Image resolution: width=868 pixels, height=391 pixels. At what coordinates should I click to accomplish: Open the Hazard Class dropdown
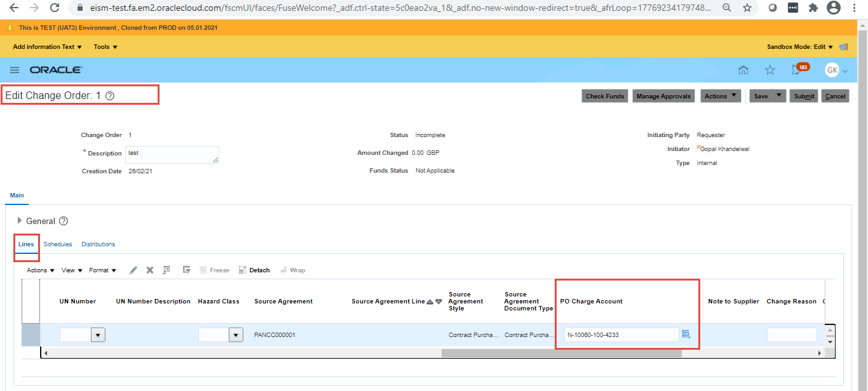click(x=236, y=335)
